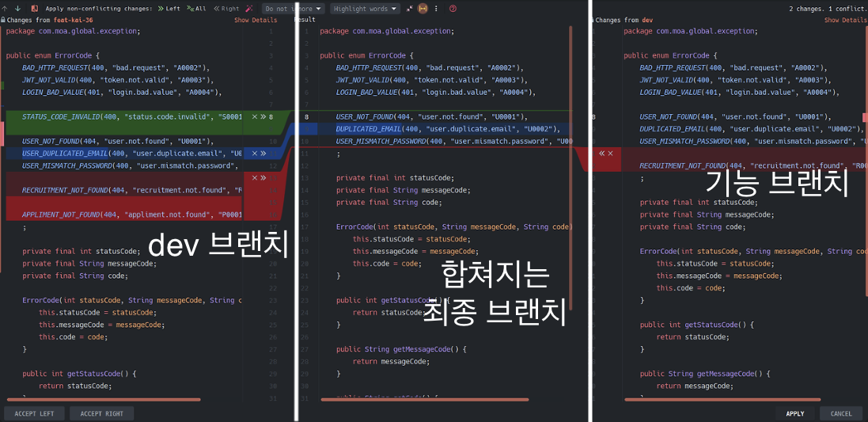868x422 pixels.
Task: Click 'private final String code;' in right pane
Action: (692, 226)
